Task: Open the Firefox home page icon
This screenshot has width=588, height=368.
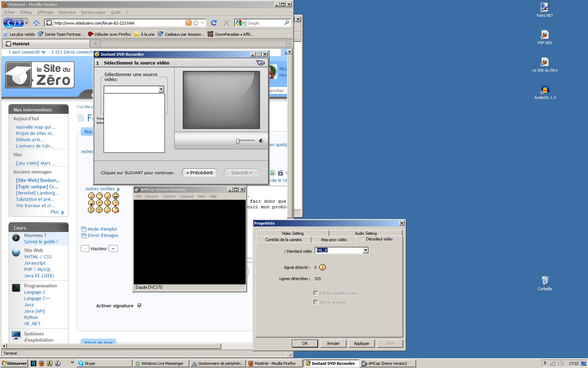Action: pyautogui.click(x=36, y=23)
